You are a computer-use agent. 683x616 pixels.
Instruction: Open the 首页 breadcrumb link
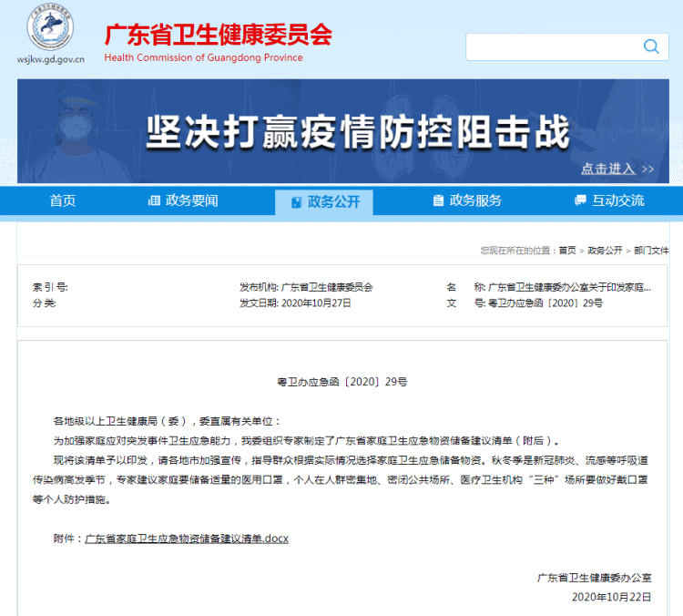(x=567, y=250)
